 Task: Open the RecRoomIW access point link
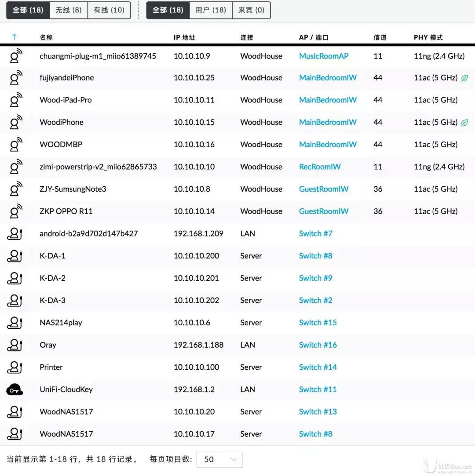point(320,167)
